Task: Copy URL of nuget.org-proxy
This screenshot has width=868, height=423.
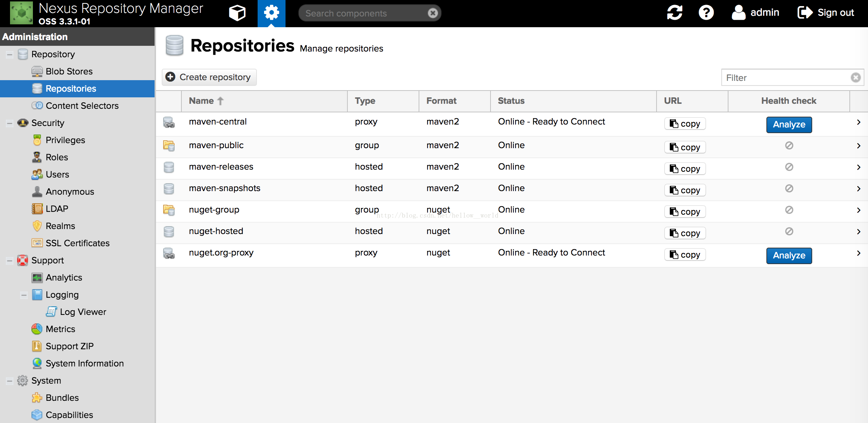Action: (685, 255)
